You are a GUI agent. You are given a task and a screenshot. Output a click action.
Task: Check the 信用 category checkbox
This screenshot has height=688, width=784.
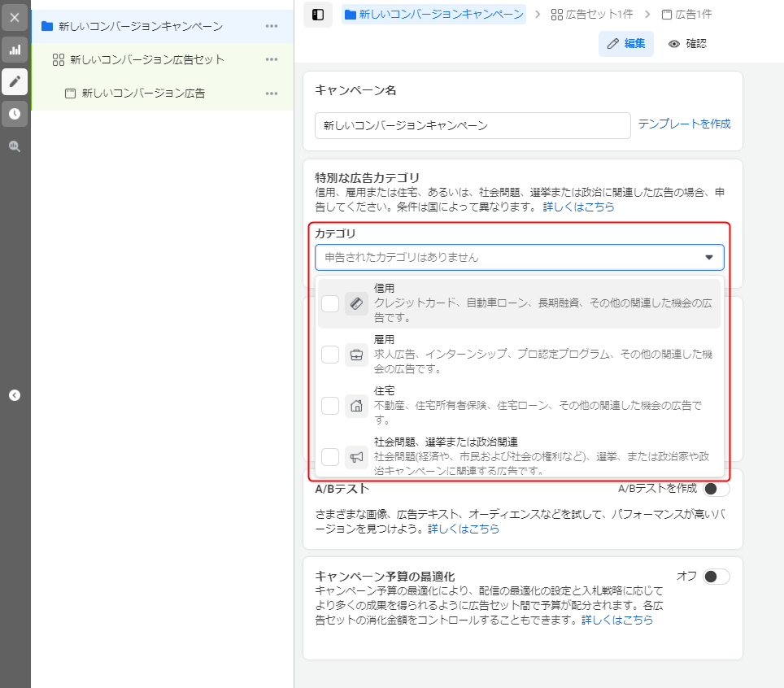pyautogui.click(x=330, y=303)
